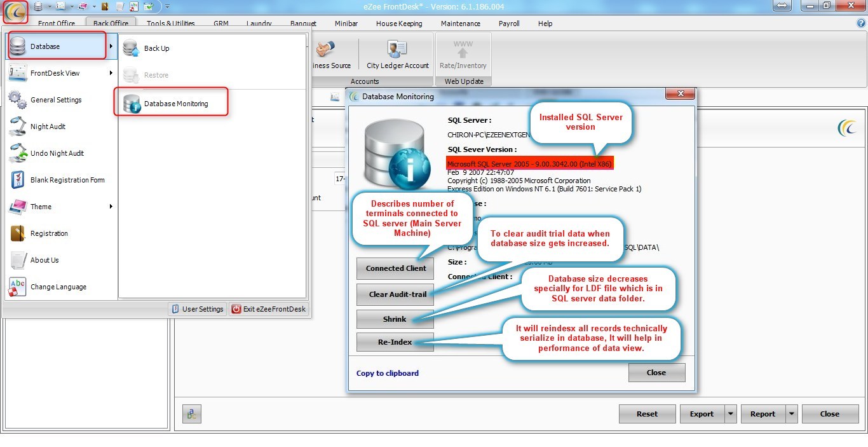Viewport: 868px width, 447px height.
Task: Click the City Ledger Account ribbon icon
Action: click(398, 55)
